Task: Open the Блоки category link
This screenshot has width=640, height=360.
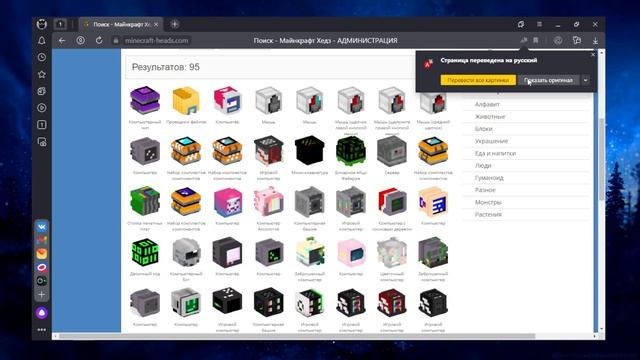Action: 483,129
